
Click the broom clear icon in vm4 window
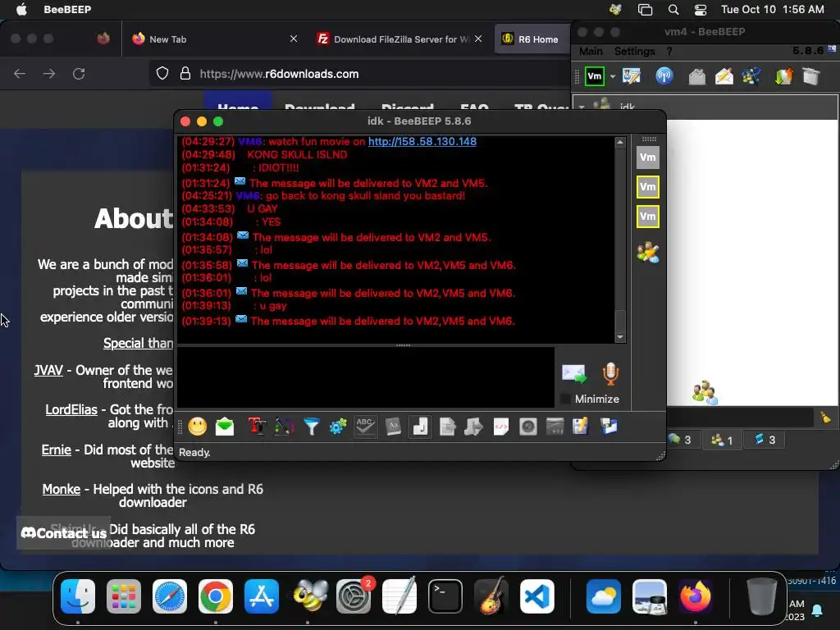click(x=825, y=418)
